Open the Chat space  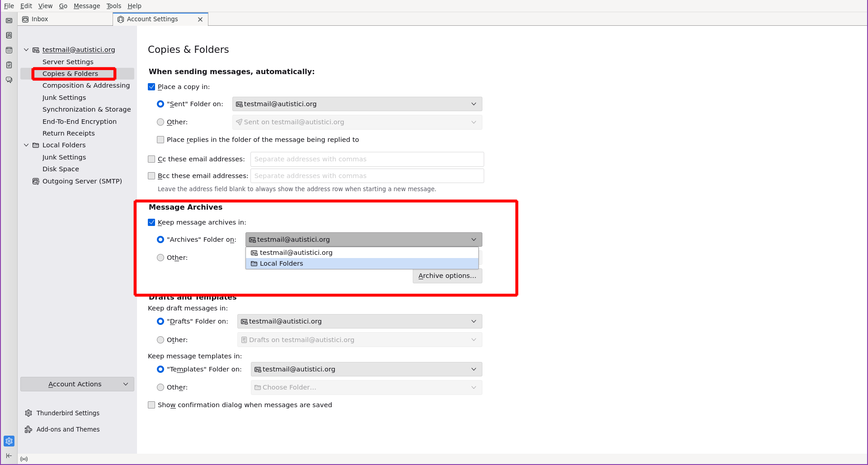(x=9, y=80)
